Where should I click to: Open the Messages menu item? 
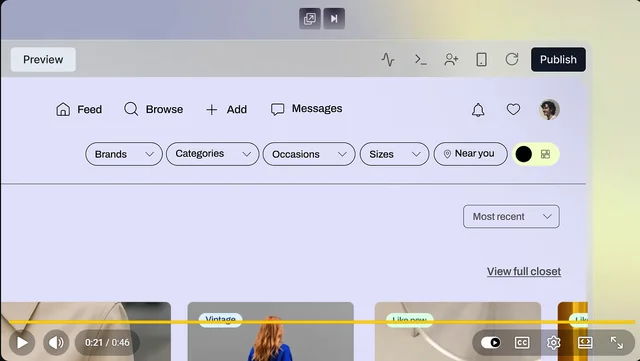(306, 109)
